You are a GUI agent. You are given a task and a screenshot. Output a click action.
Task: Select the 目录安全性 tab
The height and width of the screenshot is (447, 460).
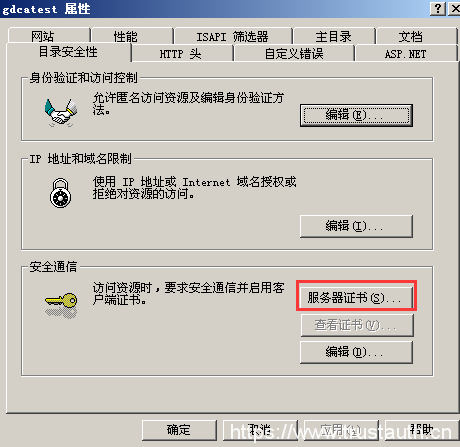[x=69, y=52]
